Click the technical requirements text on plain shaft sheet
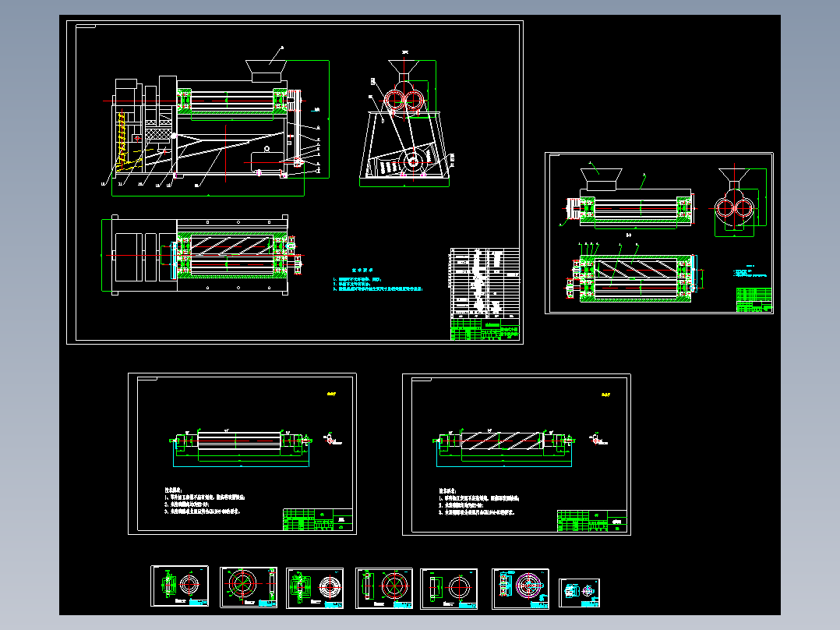The width and height of the screenshot is (840, 630). click(205, 501)
